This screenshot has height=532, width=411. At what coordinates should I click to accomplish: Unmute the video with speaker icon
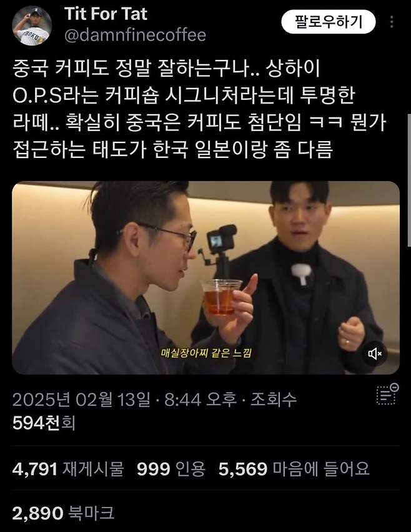tap(375, 354)
